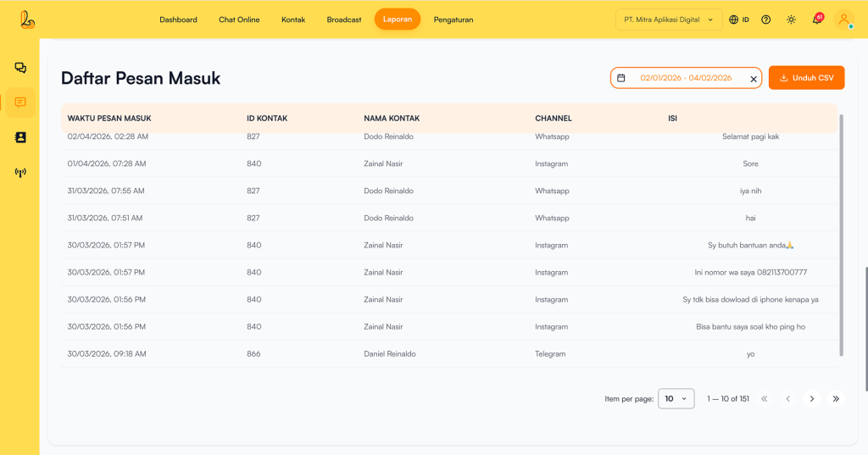Click the table's vertical scrollbar

(x=841, y=235)
